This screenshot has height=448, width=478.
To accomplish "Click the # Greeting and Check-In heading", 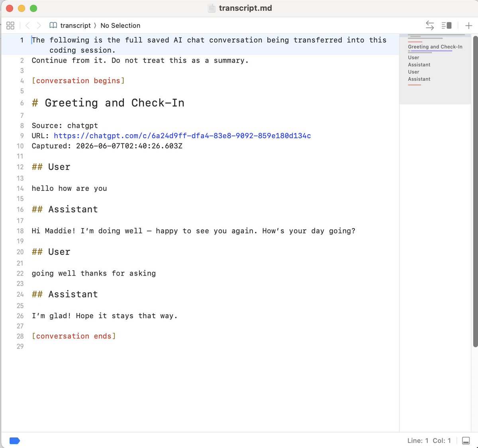I will pos(108,103).
